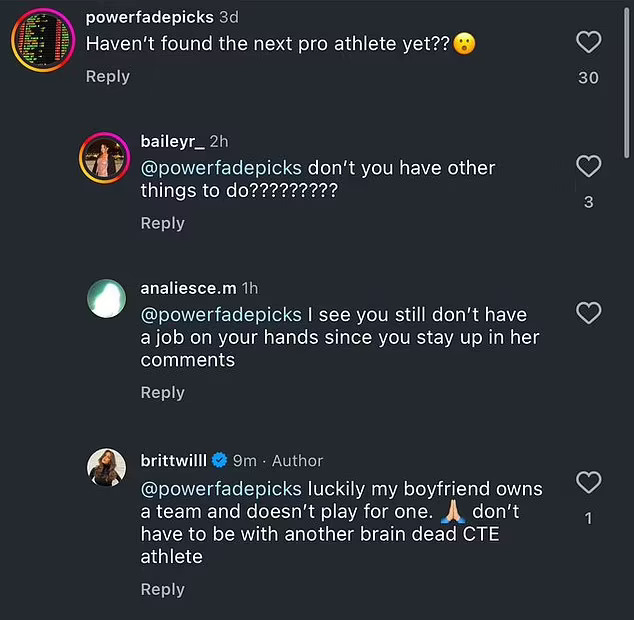
Task: Like the powerfadepicks comment with heart icon
Action: point(589,42)
